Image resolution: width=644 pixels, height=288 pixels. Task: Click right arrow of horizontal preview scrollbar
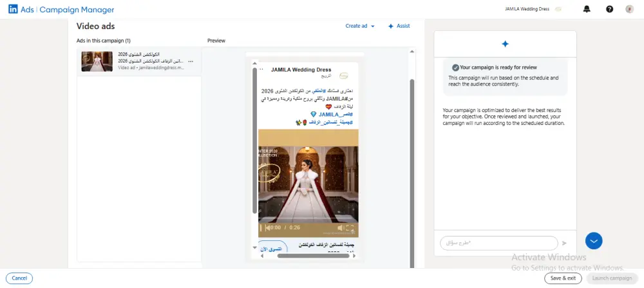tap(354, 256)
